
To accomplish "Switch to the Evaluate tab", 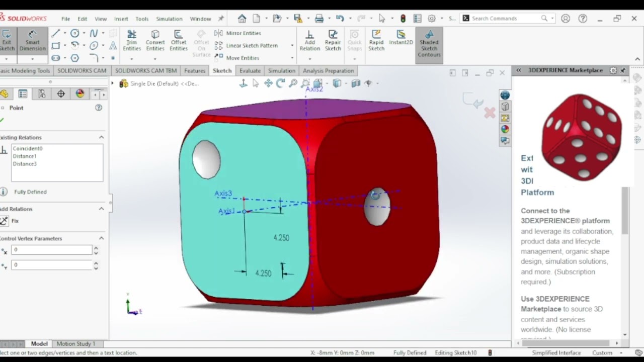I will pos(250,71).
